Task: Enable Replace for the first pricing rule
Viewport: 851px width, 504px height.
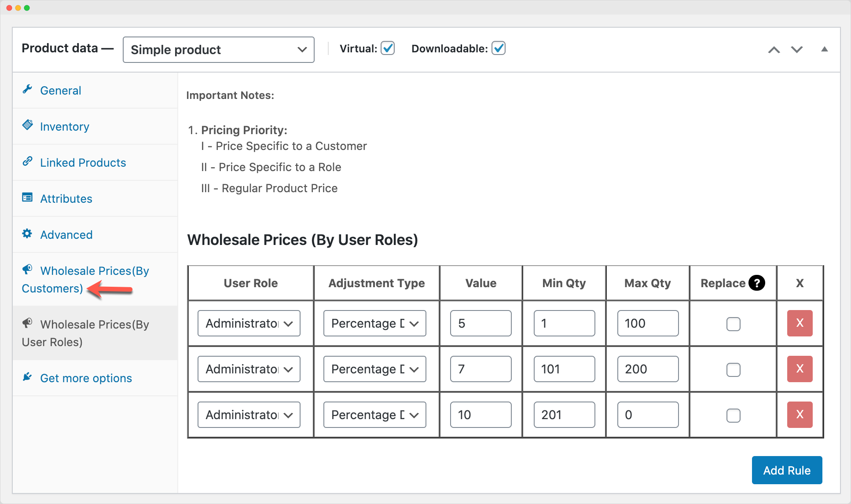Action: 733,324
